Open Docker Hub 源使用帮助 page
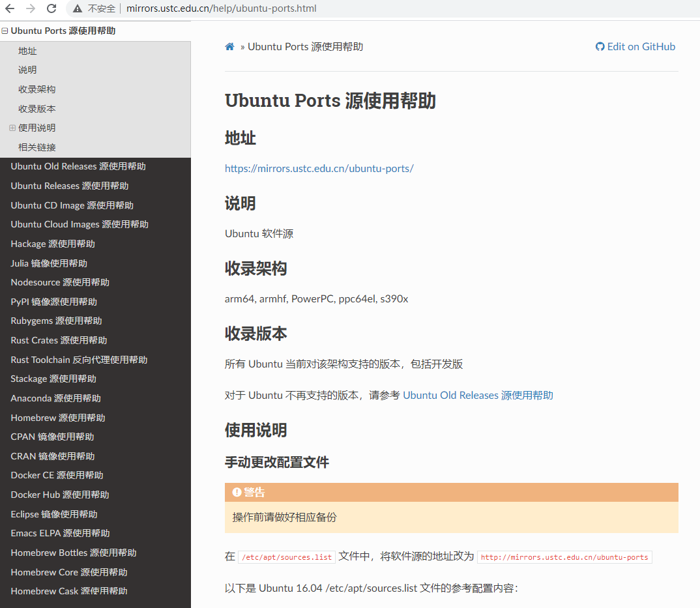 (x=60, y=495)
